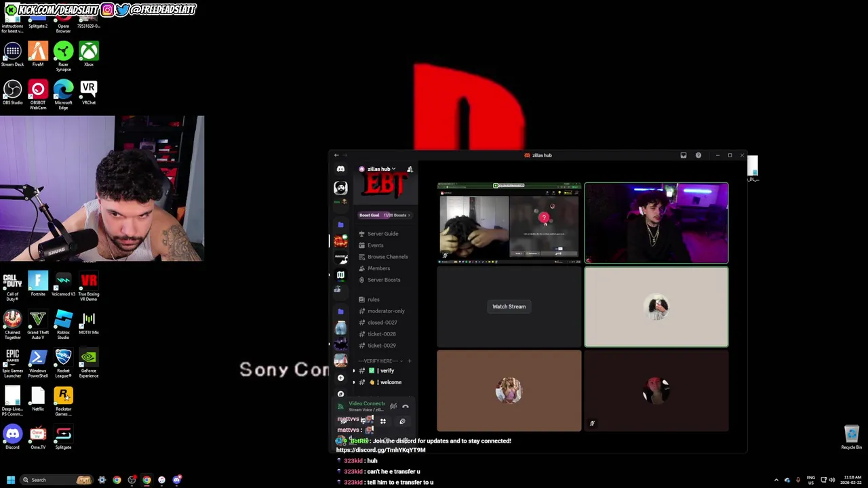The image size is (868, 488).
Task: Open Microsoft Edge desktop shortcut
Action: 63,94
